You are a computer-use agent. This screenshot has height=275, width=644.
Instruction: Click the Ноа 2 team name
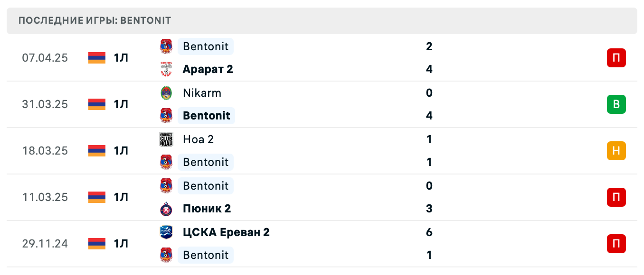[198, 139]
